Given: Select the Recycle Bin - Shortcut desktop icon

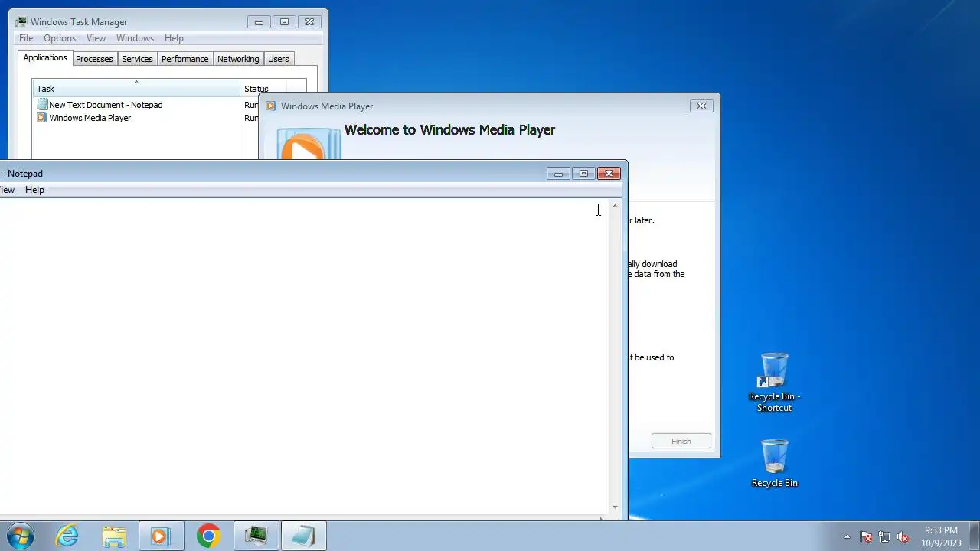Looking at the screenshot, I should [774, 382].
